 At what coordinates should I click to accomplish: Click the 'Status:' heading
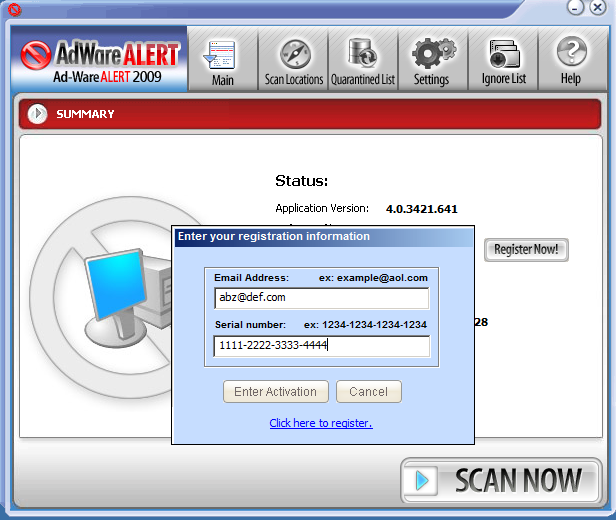pyautogui.click(x=301, y=181)
